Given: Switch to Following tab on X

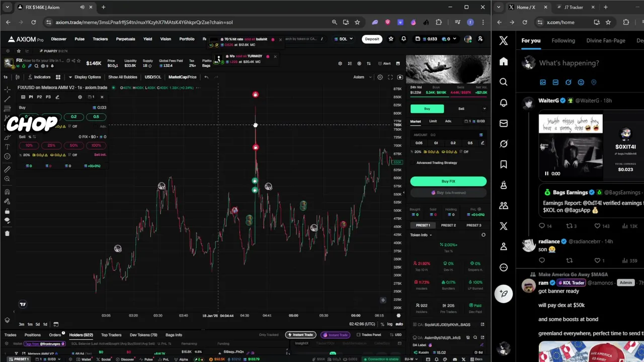Looking at the screenshot, I should click(563, 40).
